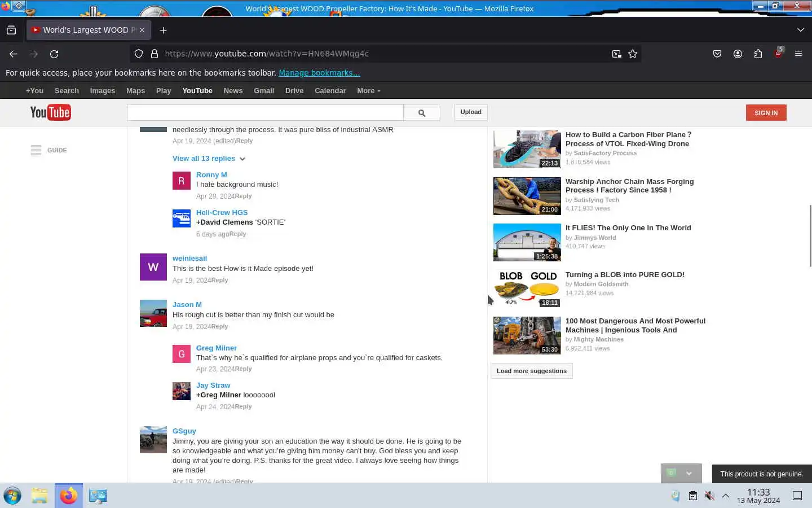Click Greg Milner's username
The image size is (812, 508).
coord(217,348)
